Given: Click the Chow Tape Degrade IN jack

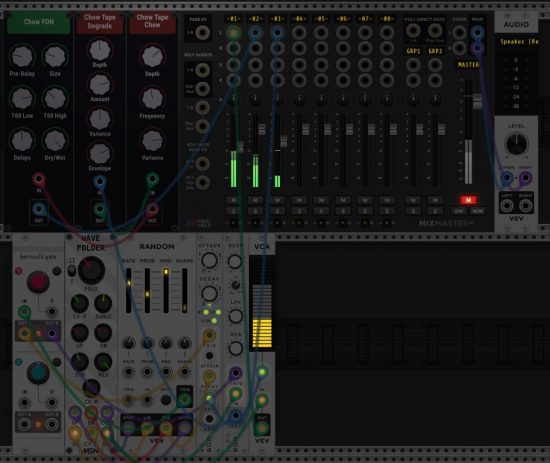Looking at the screenshot, I should (100, 181).
